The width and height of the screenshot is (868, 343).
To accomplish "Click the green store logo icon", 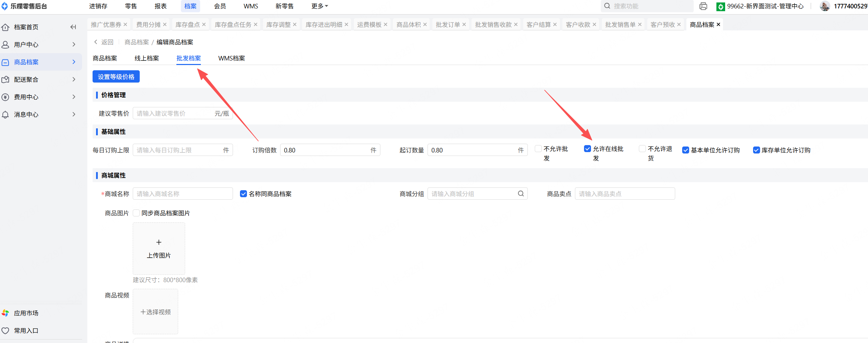I will [720, 6].
